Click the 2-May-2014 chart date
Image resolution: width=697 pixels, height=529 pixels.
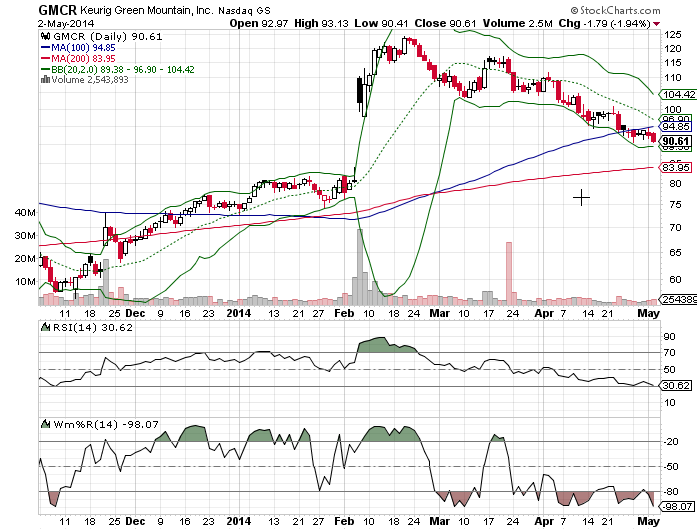pos(66,23)
